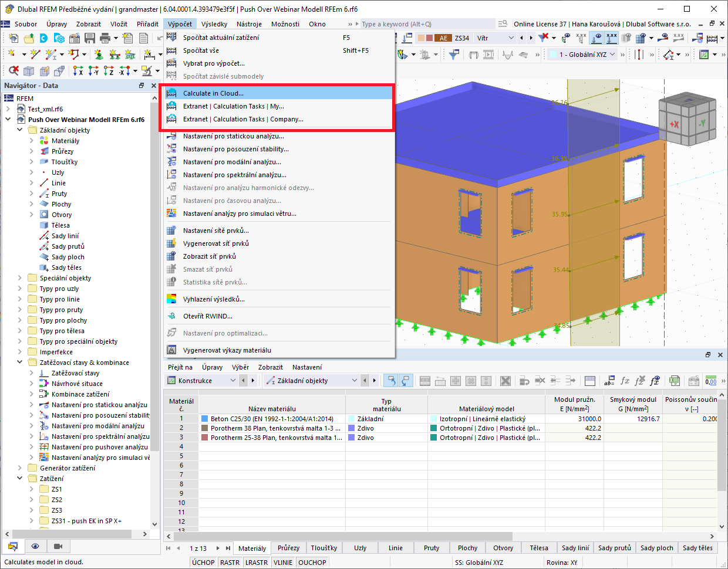Image resolution: width=728 pixels, height=569 pixels.
Task: Select the New Surface Support tool
Action: point(130,55)
